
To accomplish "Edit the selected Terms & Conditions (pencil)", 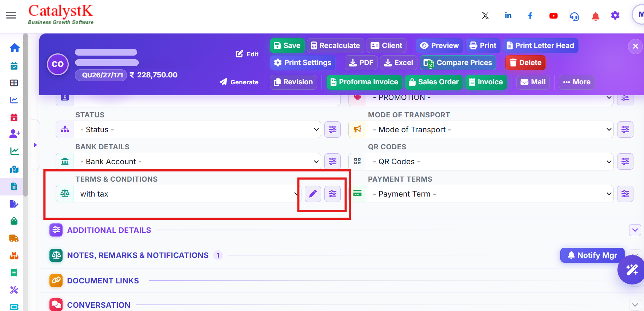I will click(x=313, y=194).
